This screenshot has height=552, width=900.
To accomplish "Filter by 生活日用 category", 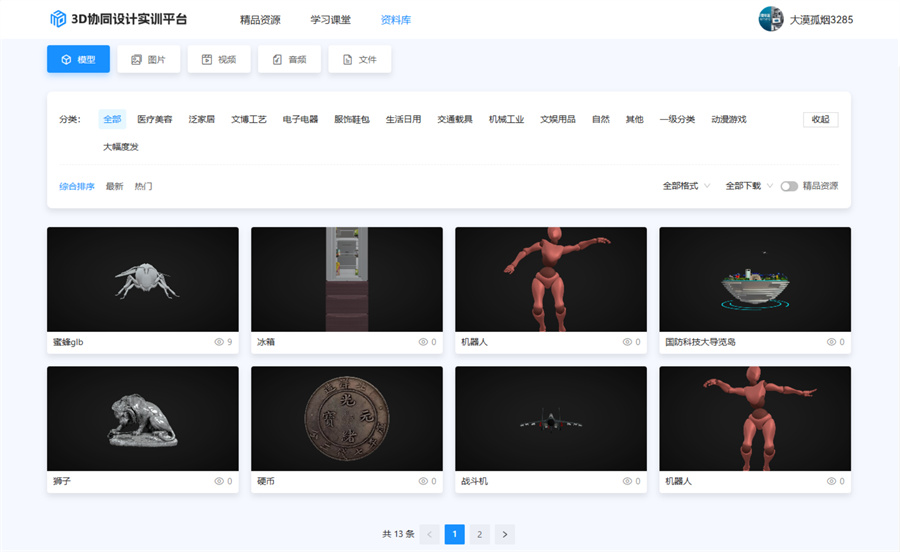I will 404,119.
